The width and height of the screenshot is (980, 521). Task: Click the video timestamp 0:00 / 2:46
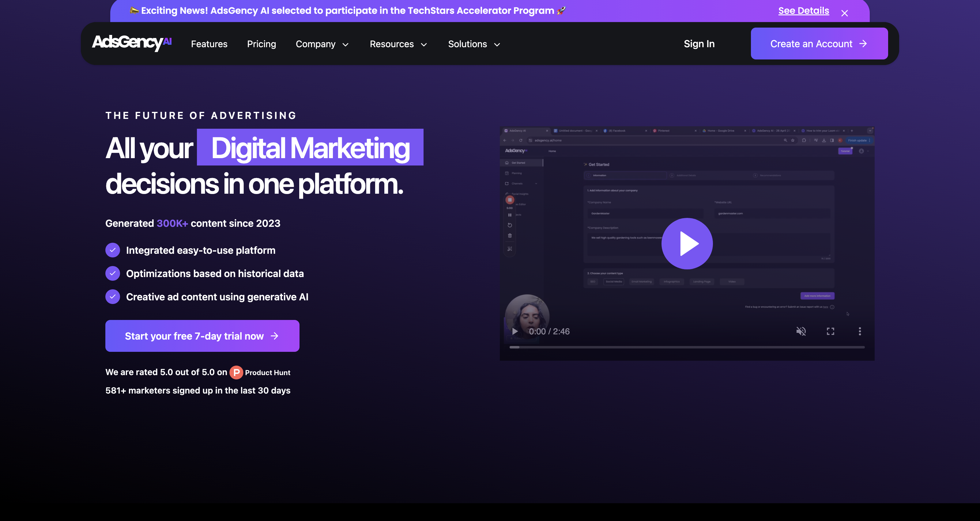549,331
